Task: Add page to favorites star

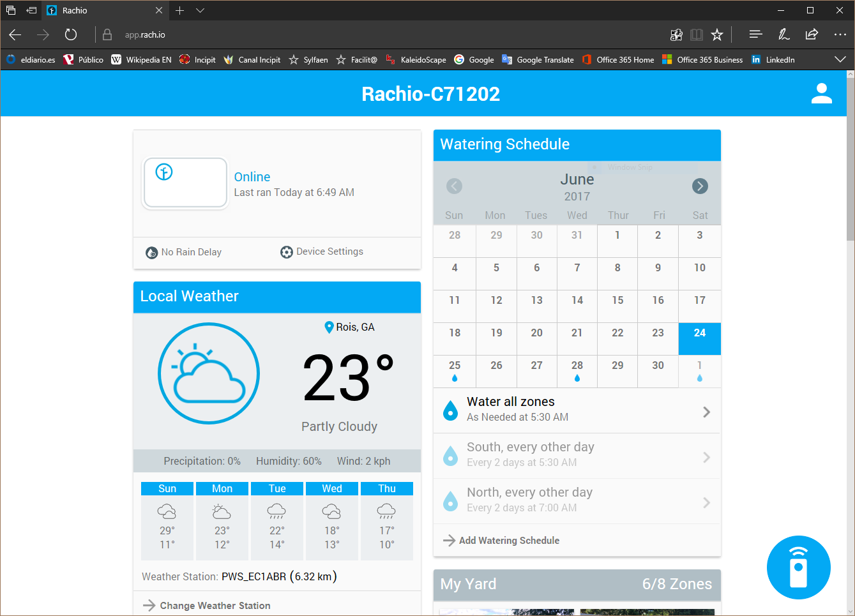Action: click(717, 34)
